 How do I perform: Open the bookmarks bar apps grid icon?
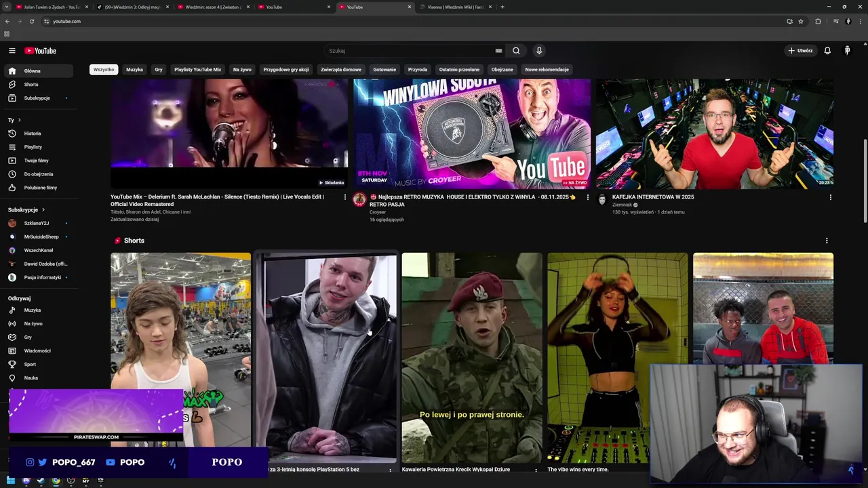pos(7,34)
